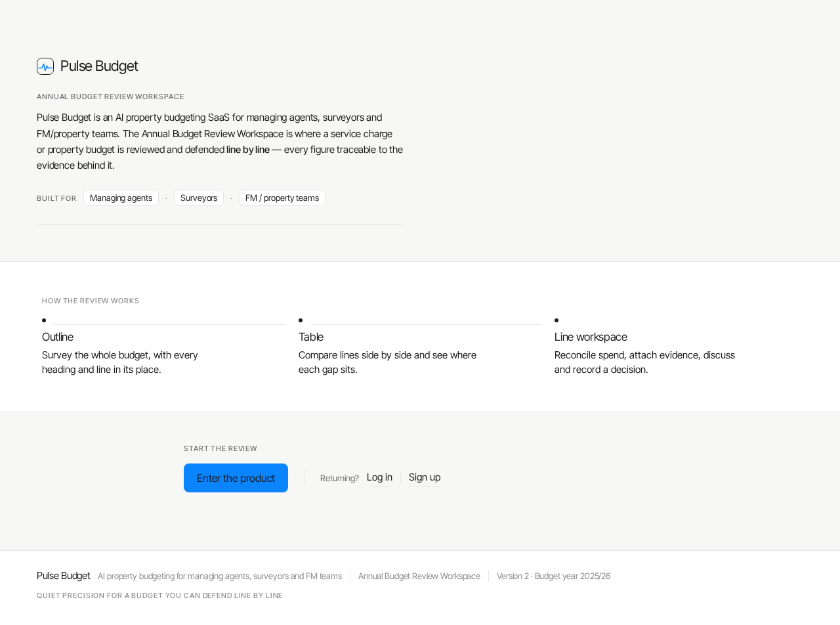Click the ANNUAL BUDGET REVIEW WORKSPACE heading label
Viewport: 840px width, 625px height.
[110, 97]
